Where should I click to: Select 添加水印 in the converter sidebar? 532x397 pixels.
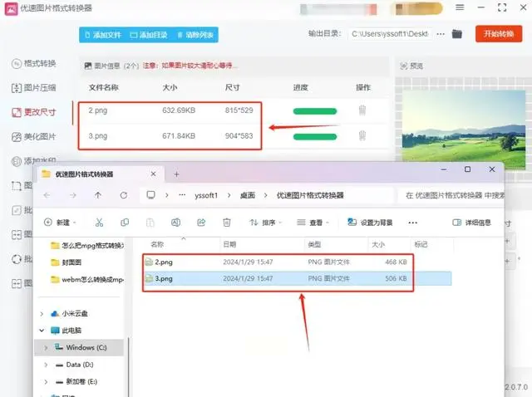(34, 160)
